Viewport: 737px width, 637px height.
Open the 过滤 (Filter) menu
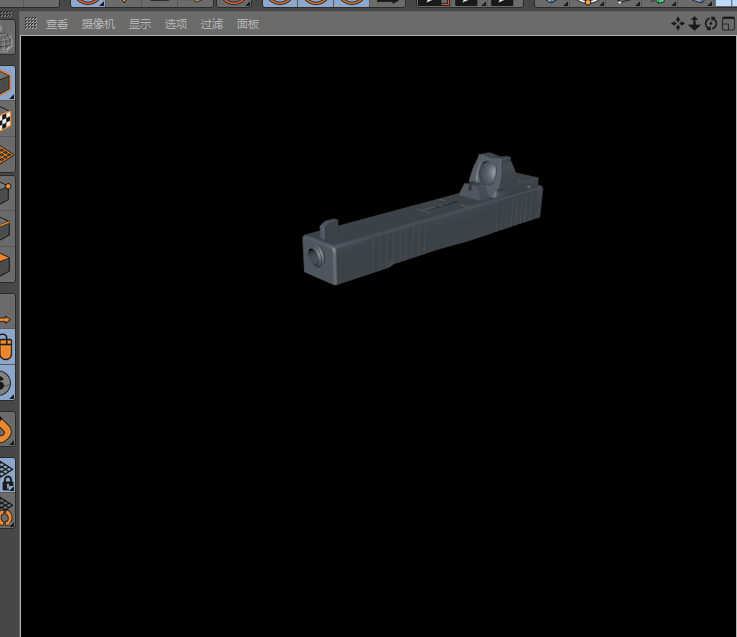(x=212, y=24)
